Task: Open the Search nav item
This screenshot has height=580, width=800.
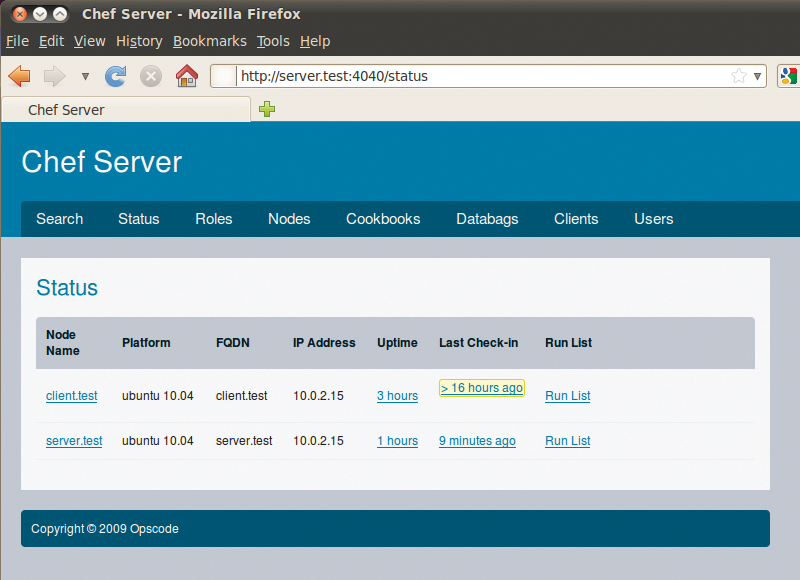Action: (60, 219)
